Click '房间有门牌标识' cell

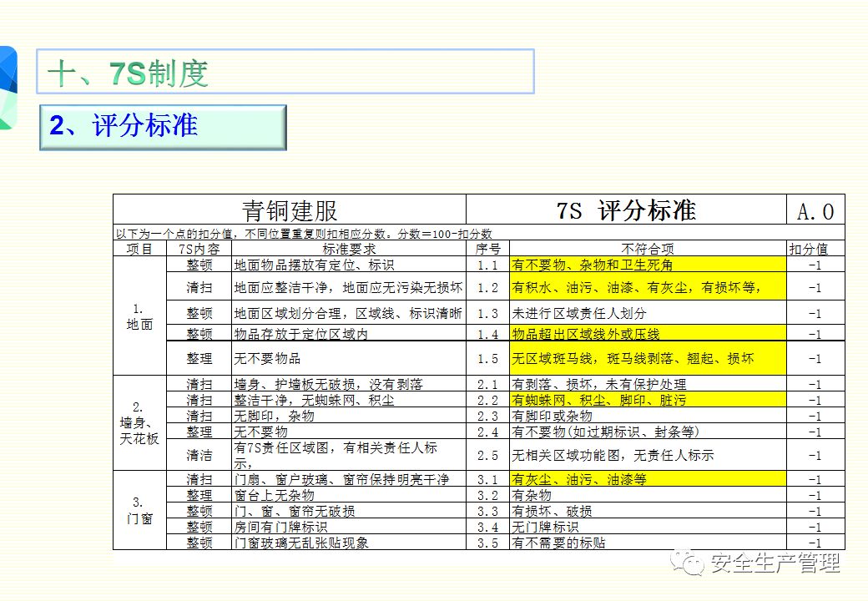tap(349, 527)
